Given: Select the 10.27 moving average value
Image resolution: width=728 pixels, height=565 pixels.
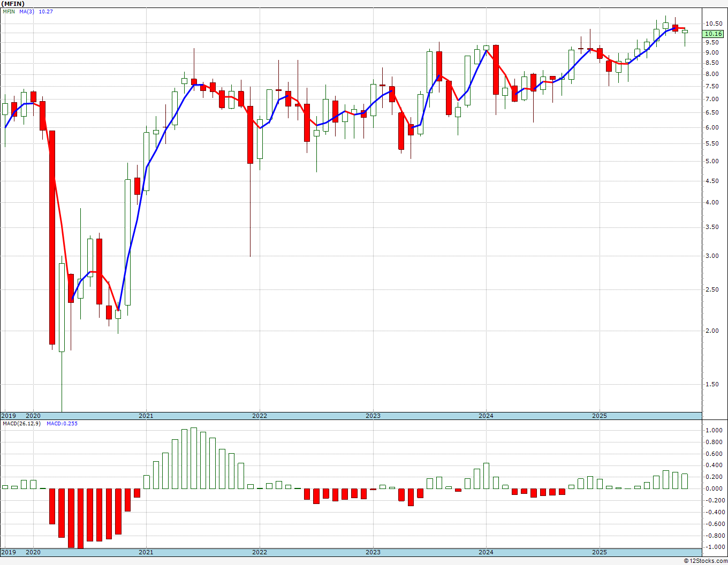Looking at the screenshot, I should (45, 11).
